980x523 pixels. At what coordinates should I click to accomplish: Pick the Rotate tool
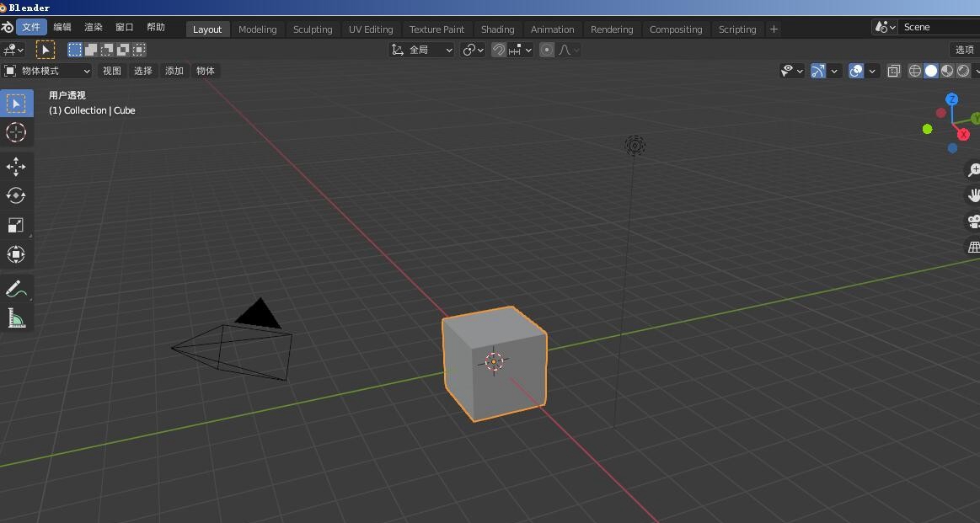pos(16,195)
